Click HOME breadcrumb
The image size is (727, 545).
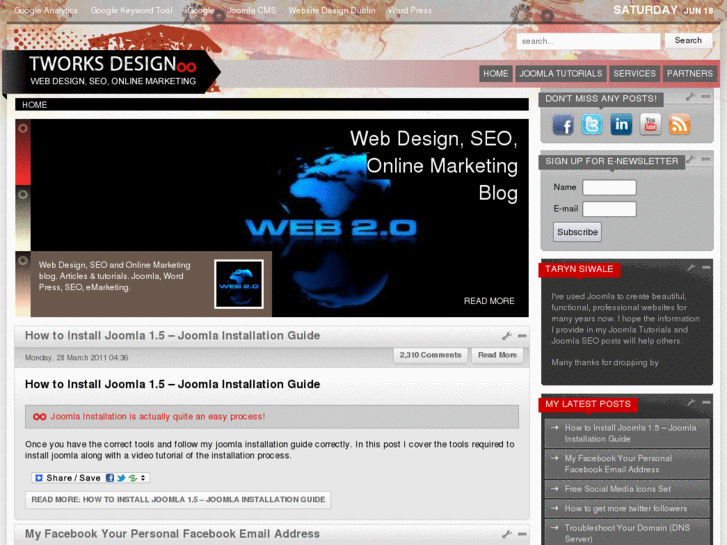(x=34, y=105)
